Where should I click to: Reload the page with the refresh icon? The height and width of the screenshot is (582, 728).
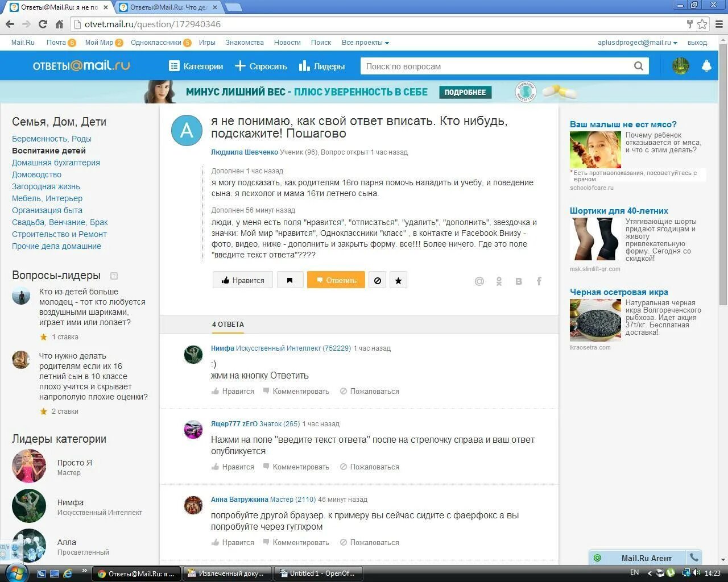click(x=43, y=24)
